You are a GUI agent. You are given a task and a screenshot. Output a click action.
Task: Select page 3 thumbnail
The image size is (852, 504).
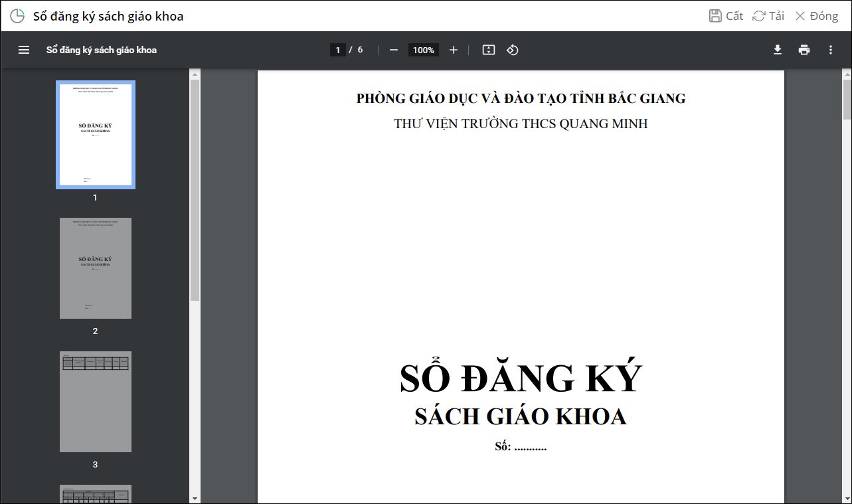[x=96, y=402]
